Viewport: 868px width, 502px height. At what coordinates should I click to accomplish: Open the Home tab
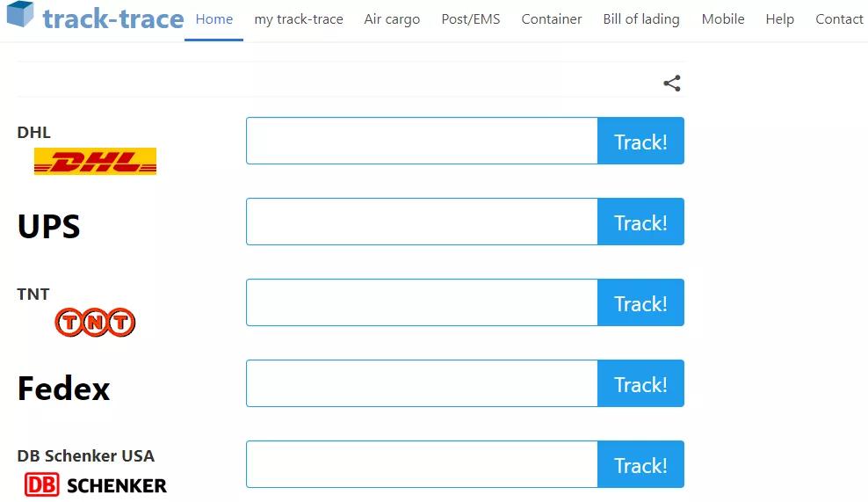click(x=214, y=19)
